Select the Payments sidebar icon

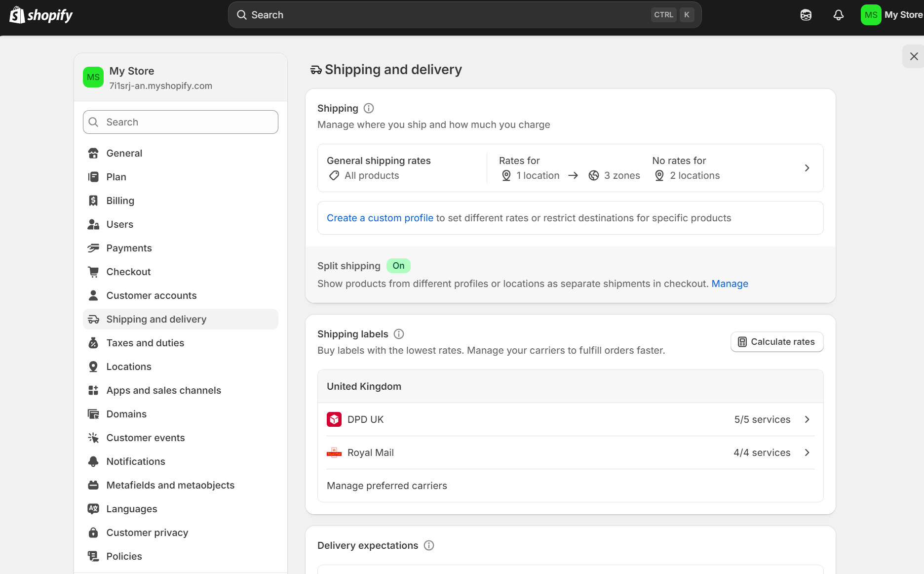pos(93,248)
